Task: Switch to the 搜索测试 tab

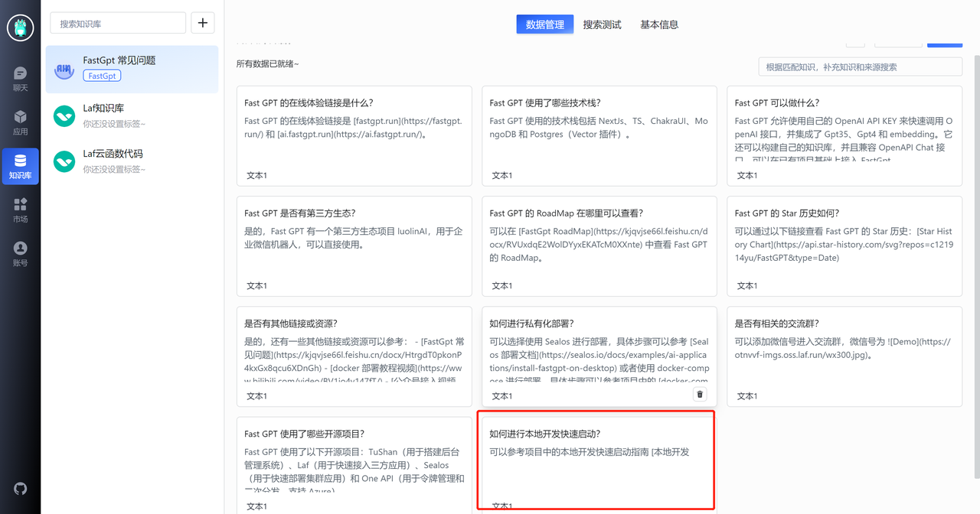Action: 602,24
